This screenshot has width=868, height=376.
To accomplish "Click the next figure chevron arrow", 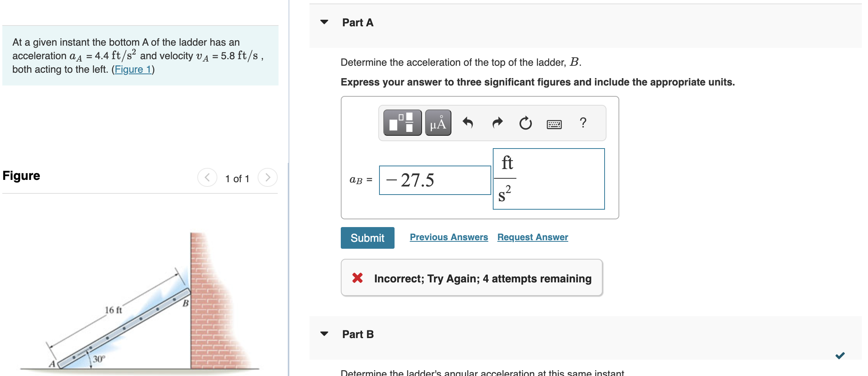I will (267, 178).
